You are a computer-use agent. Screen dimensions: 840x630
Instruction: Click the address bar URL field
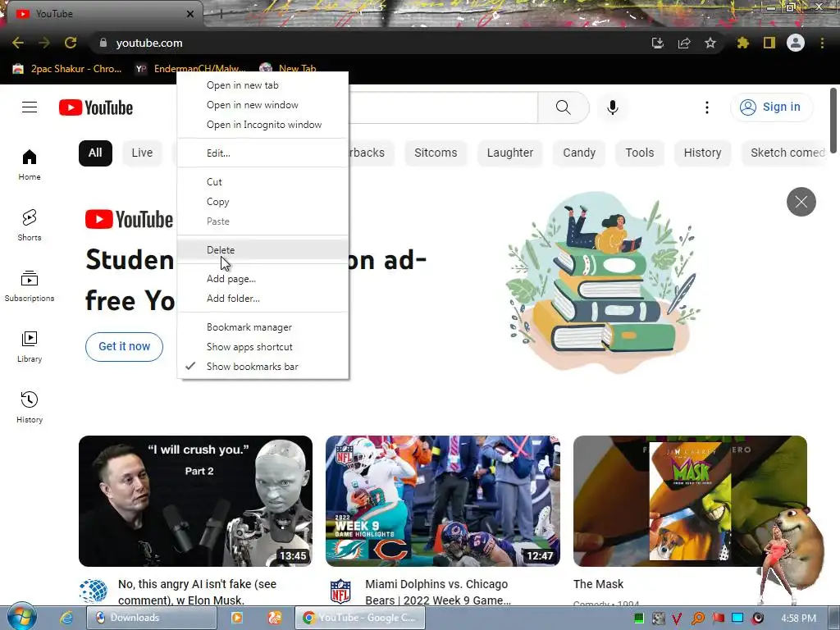pos(370,43)
